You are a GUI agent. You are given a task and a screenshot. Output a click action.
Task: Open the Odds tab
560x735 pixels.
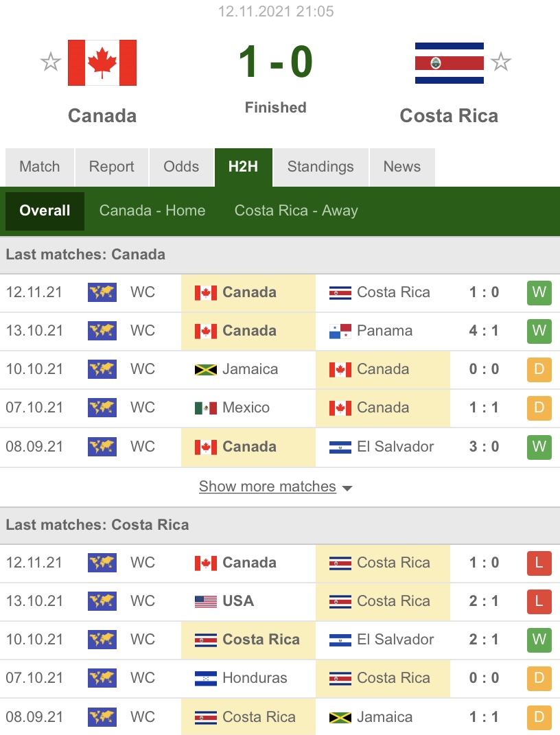[181, 167]
